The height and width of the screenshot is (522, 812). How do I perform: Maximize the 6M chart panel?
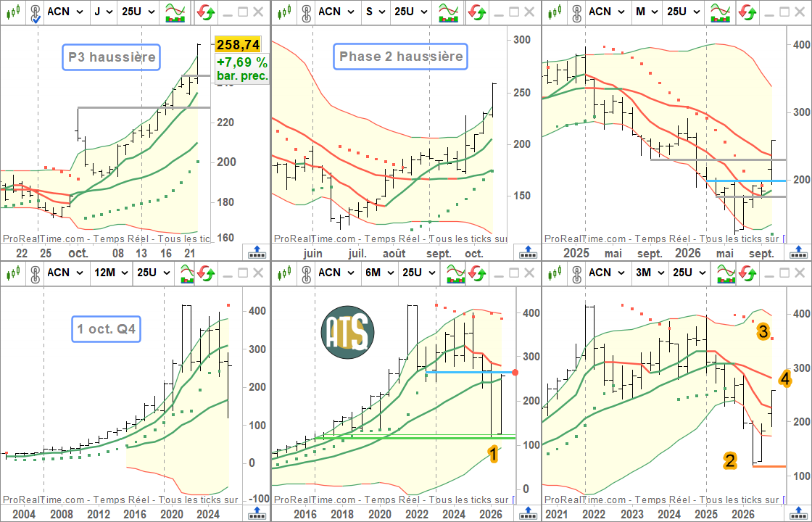514,273
